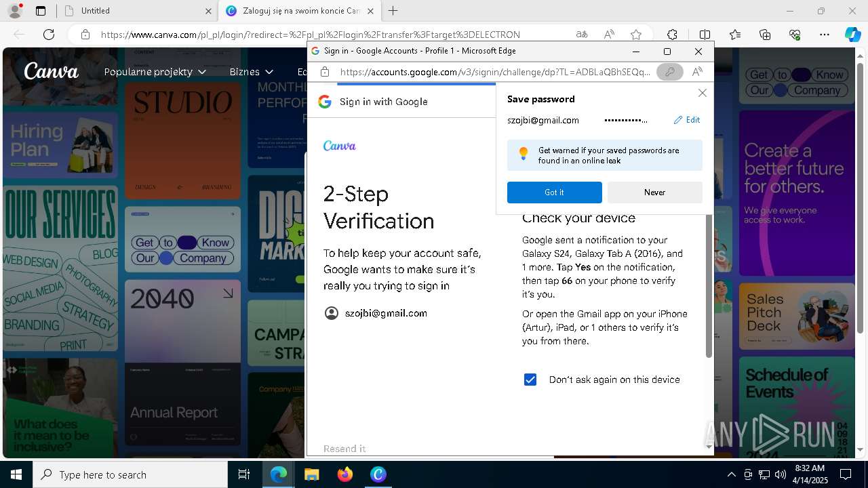This screenshot has width=868, height=488.
Task: Toggle split screen icon
Action: pos(705,35)
